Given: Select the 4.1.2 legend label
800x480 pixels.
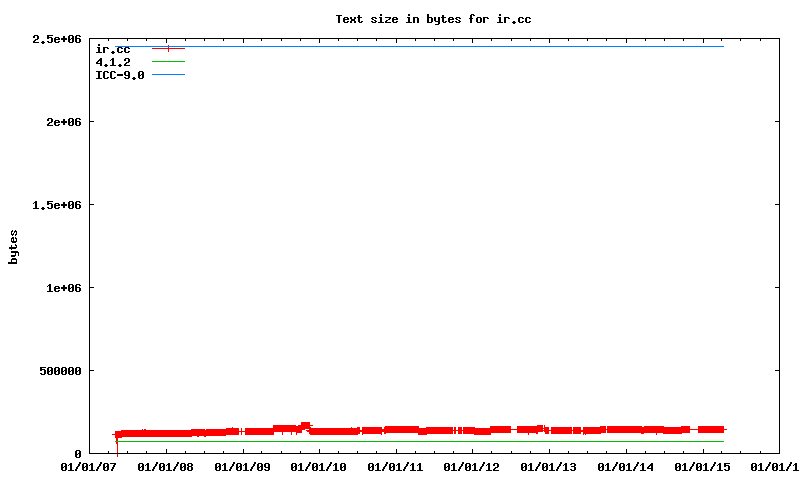Looking at the screenshot, I should (115, 62).
